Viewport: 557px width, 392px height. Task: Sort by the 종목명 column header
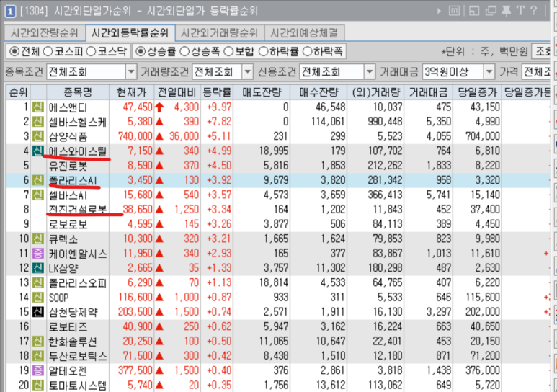pos(78,92)
